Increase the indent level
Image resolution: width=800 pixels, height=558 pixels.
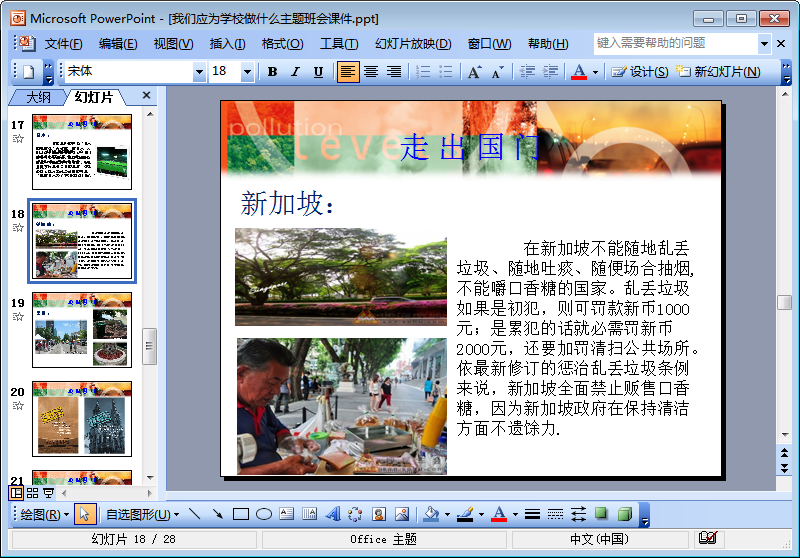[550, 72]
